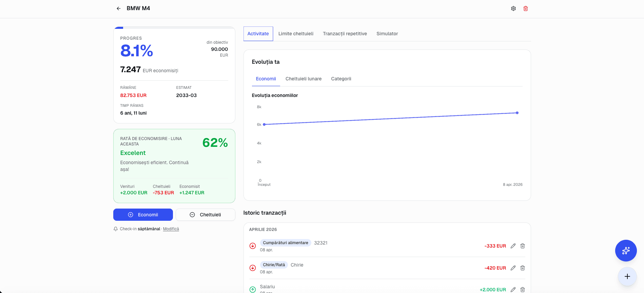
Task: Open the AI sparkle assistant button
Action: click(626, 251)
